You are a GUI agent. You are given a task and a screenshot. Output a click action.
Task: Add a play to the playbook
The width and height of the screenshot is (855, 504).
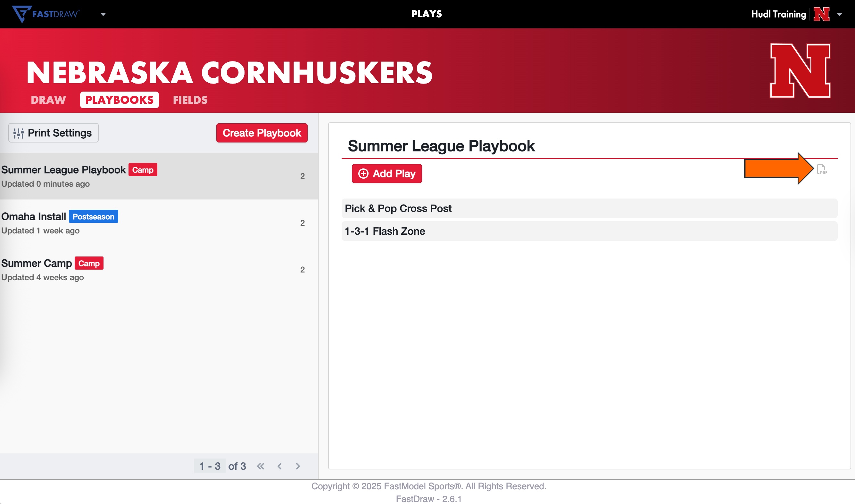click(387, 174)
